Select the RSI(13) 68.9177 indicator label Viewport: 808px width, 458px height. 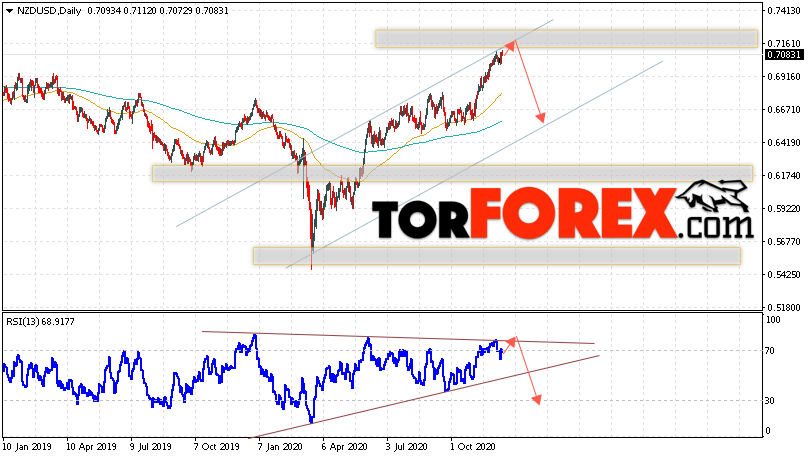(x=40, y=322)
